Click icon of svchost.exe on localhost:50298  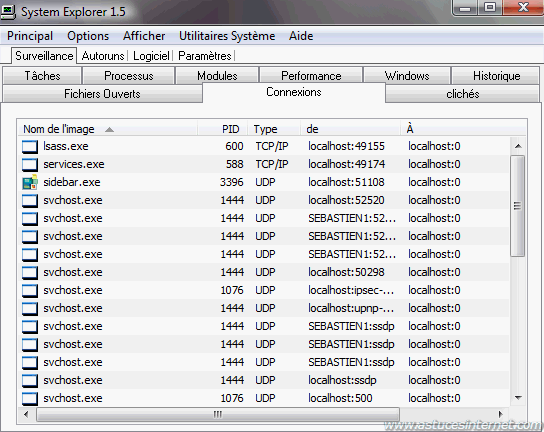click(30, 273)
